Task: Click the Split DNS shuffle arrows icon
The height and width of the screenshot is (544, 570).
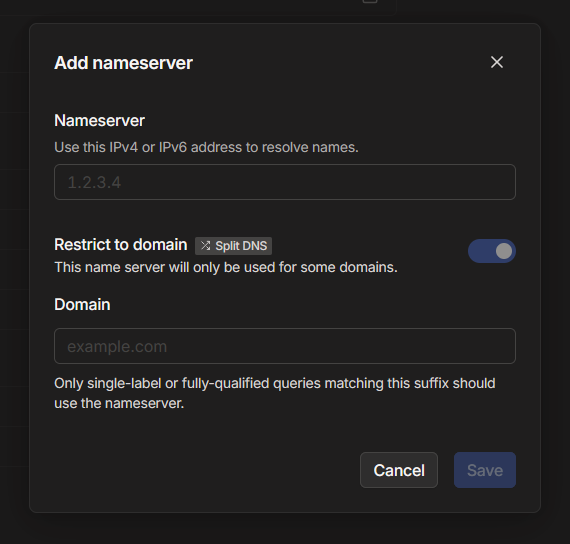Action: (x=205, y=245)
